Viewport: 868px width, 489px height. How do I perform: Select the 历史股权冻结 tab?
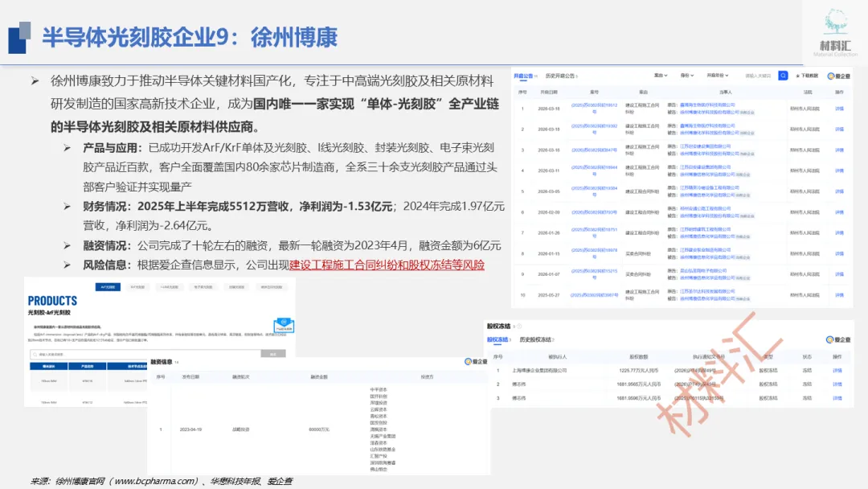coord(536,339)
